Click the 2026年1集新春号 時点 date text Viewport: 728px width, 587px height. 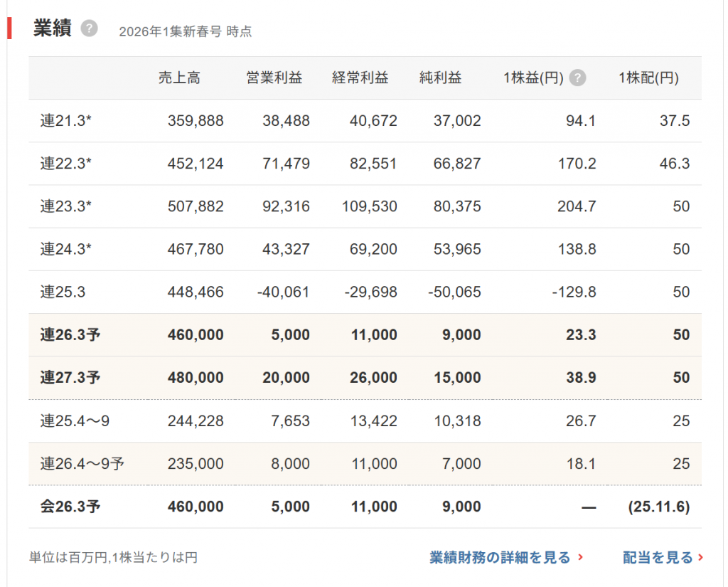click(185, 31)
